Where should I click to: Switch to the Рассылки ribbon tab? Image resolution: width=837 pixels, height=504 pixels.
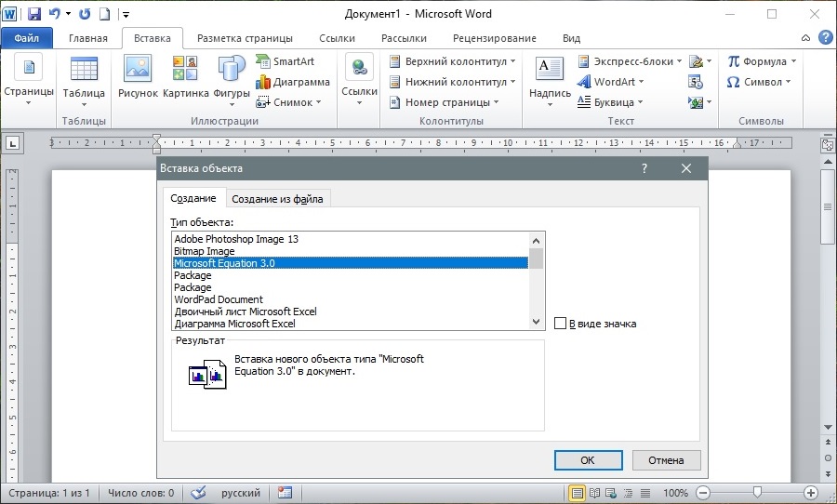405,38
